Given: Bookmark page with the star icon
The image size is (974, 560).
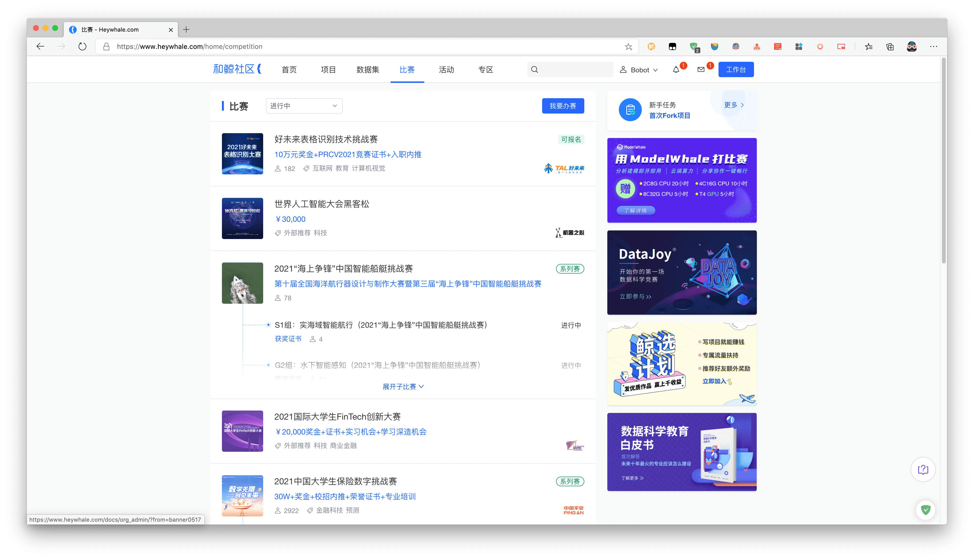Looking at the screenshot, I should (628, 46).
